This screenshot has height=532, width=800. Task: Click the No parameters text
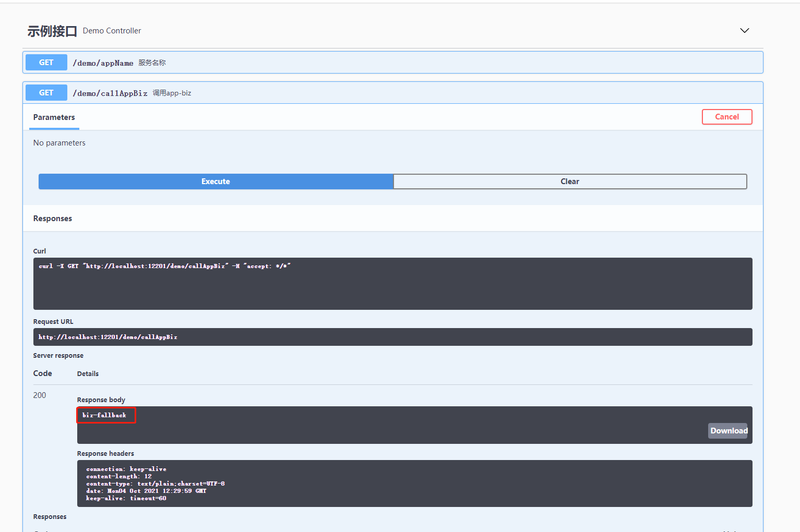(x=59, y=143)
